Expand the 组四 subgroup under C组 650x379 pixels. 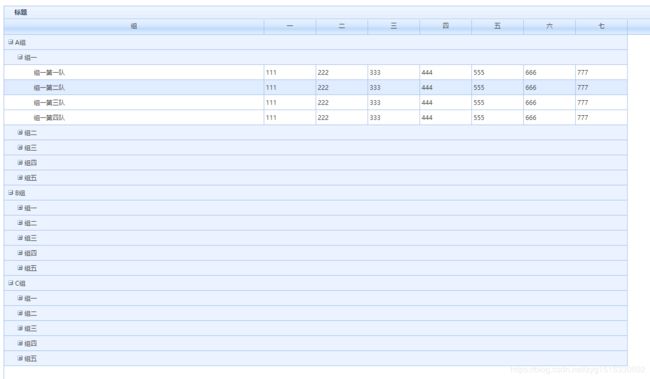click(20, 343)
